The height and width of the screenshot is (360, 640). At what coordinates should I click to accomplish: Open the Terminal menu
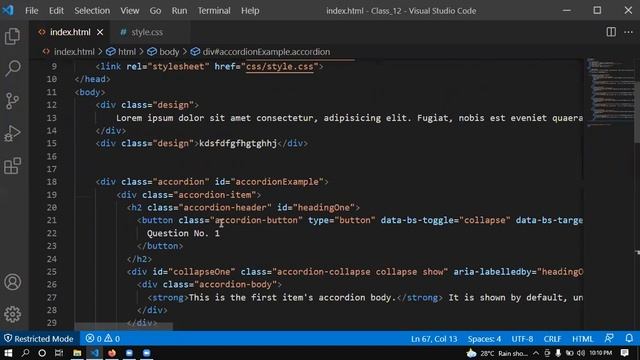click(214, 11)
